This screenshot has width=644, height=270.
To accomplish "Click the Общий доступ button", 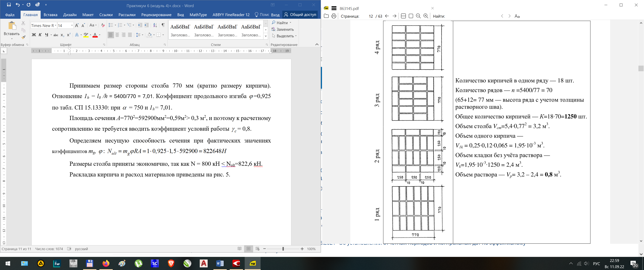I will tap(300, 14).
